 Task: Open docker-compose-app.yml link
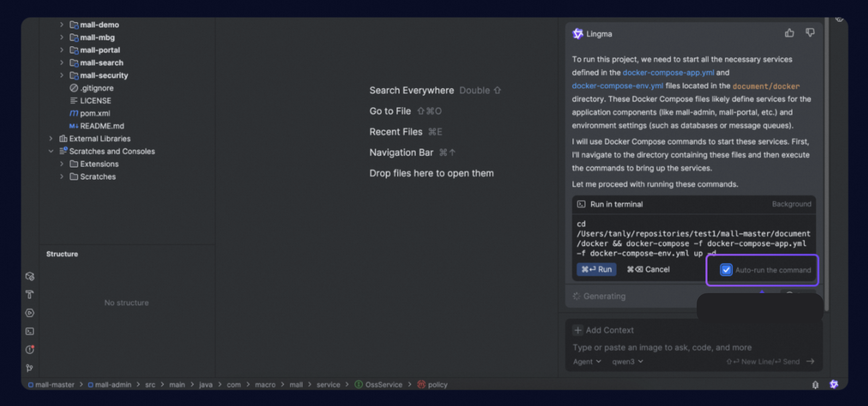[668, 73]
